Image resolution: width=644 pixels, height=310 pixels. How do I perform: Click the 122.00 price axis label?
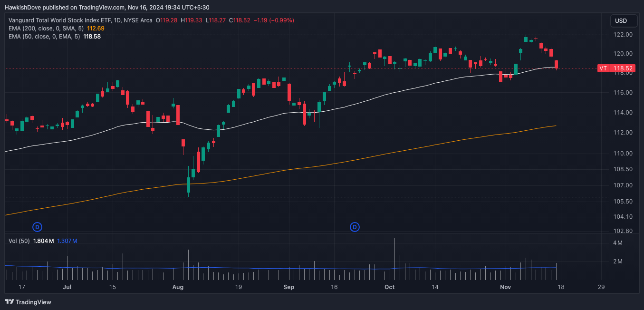[x=623, y=35]
